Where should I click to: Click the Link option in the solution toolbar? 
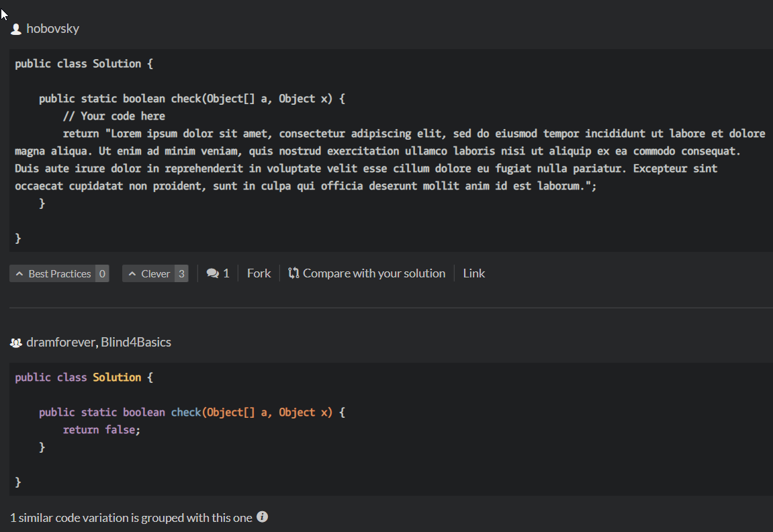[474, 273]
